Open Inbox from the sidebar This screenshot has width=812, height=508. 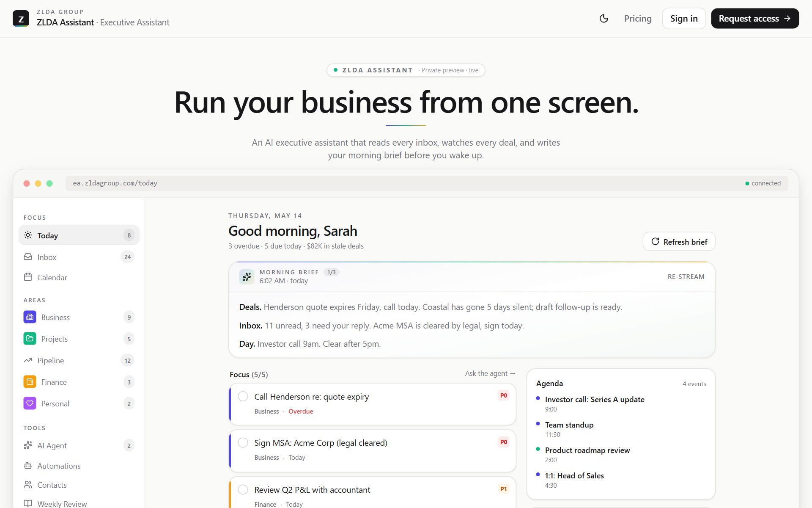click(x=79, y=257)
